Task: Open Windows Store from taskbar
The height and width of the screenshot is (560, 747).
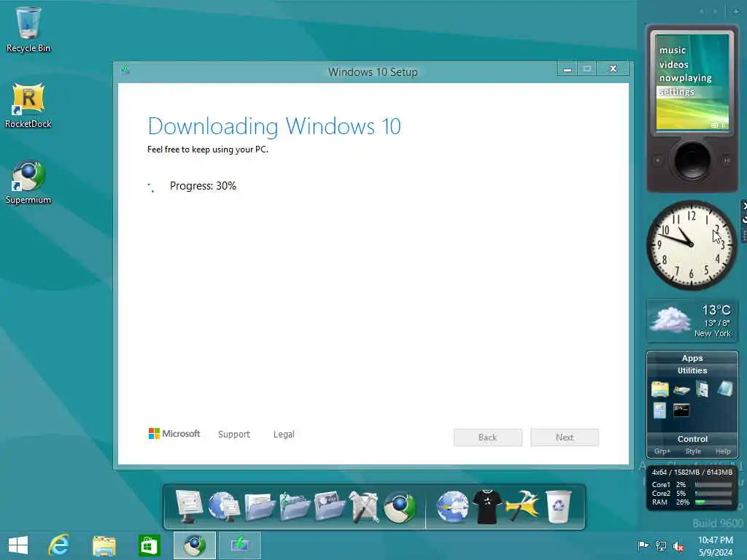Action: [149, 545]
